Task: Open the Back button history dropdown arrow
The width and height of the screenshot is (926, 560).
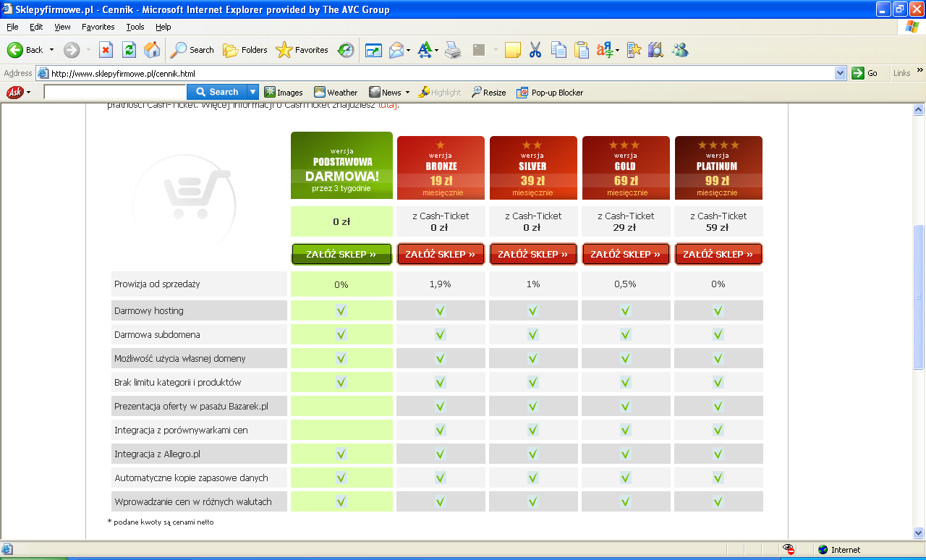Action: tap(51, 50)
